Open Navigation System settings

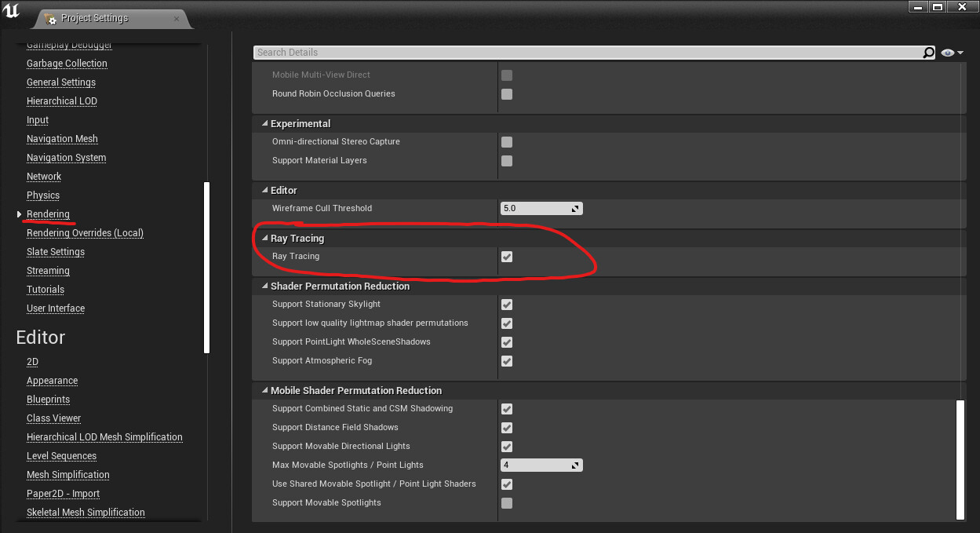pyautogui.click(x=66, y=158)
